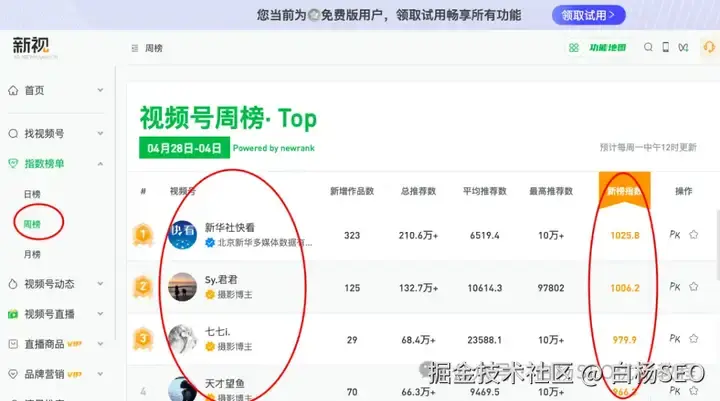
Task: Click the 指数榜单 shield icon
Action: (x=13, y=164)
